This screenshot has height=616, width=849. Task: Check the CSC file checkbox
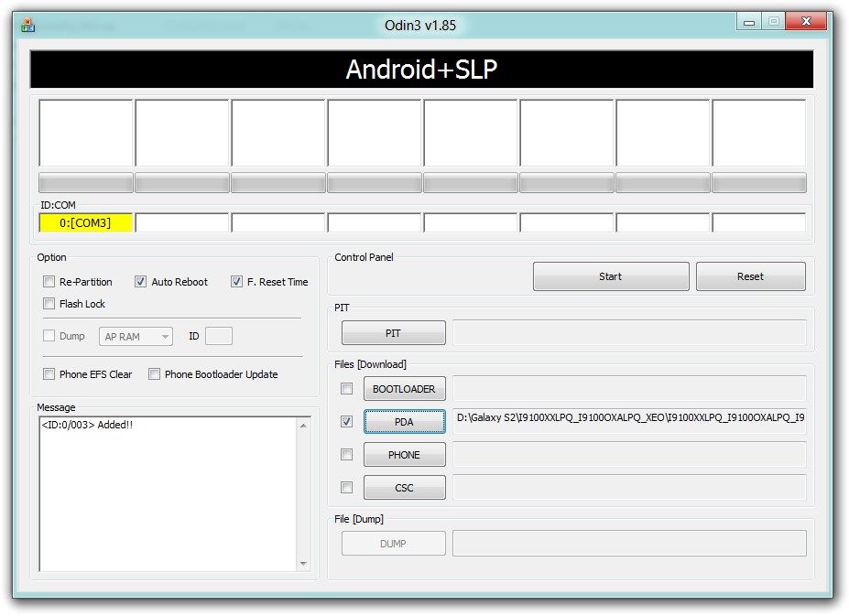pos(346,487)
